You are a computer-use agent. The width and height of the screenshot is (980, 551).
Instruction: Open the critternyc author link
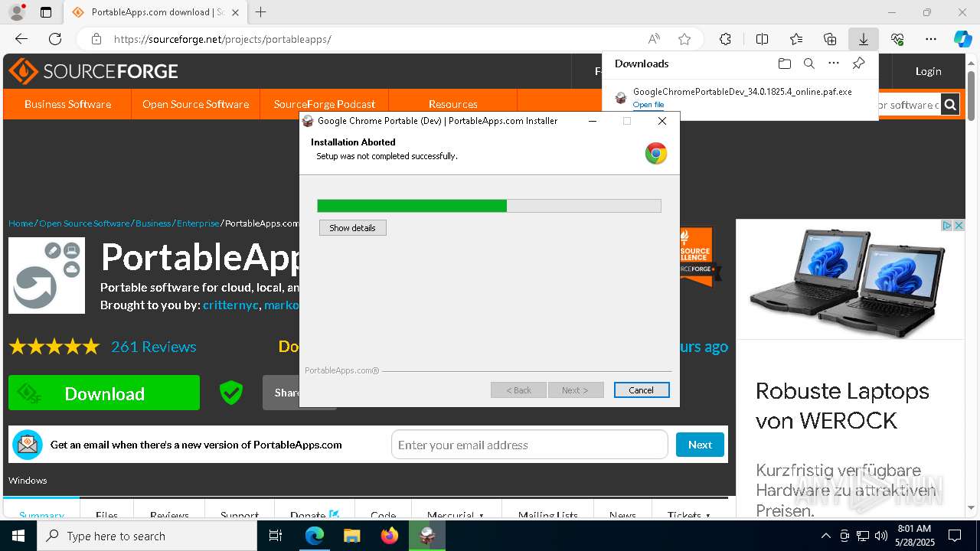(230, 305)
